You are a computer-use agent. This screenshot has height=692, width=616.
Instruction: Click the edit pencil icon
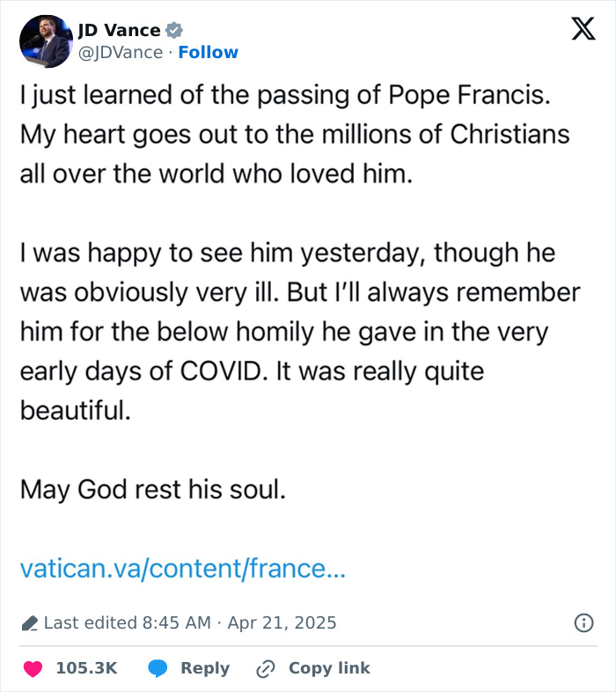point(29,623)
